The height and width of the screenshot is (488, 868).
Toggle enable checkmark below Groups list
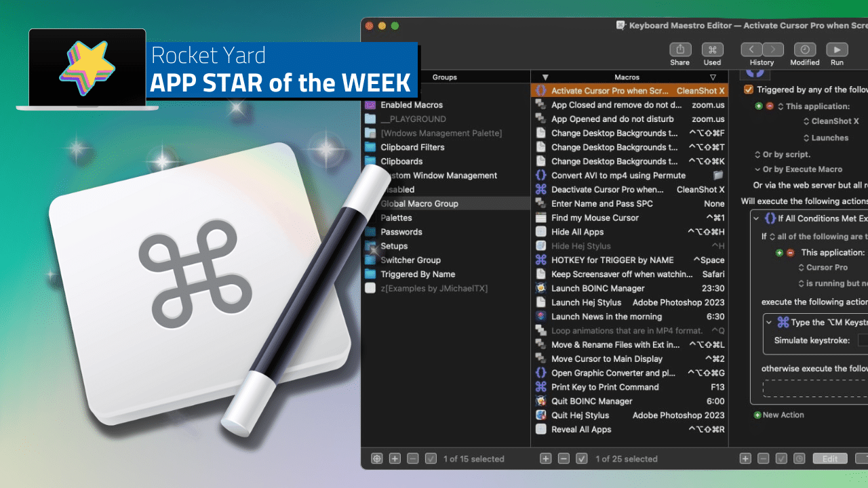431,459
